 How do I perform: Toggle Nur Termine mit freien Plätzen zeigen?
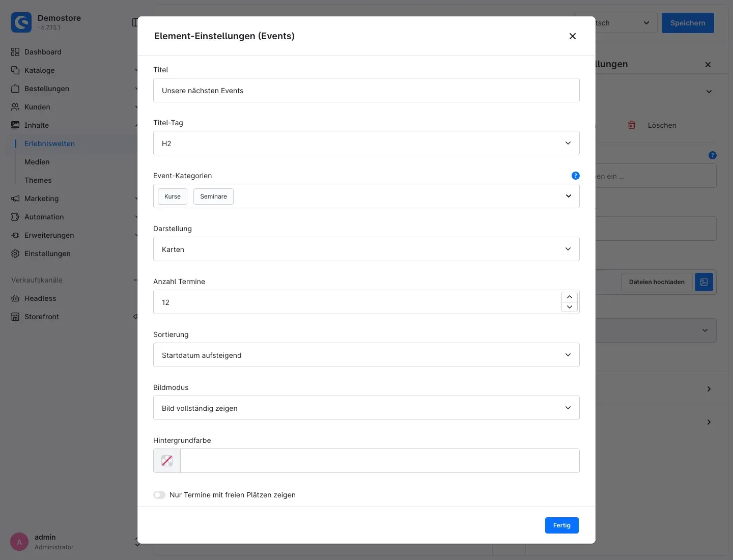tap(159, 495)
